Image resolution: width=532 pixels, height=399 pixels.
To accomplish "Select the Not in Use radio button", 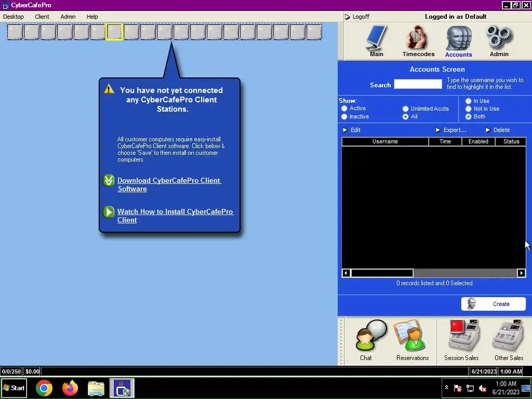I will point(468,109).
